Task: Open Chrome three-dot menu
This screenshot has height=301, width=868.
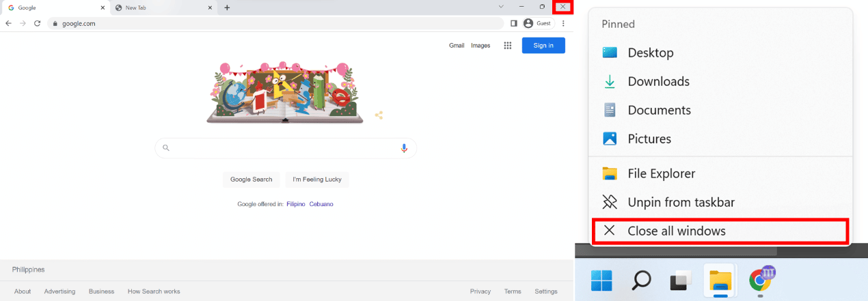Action: point(563,23)
